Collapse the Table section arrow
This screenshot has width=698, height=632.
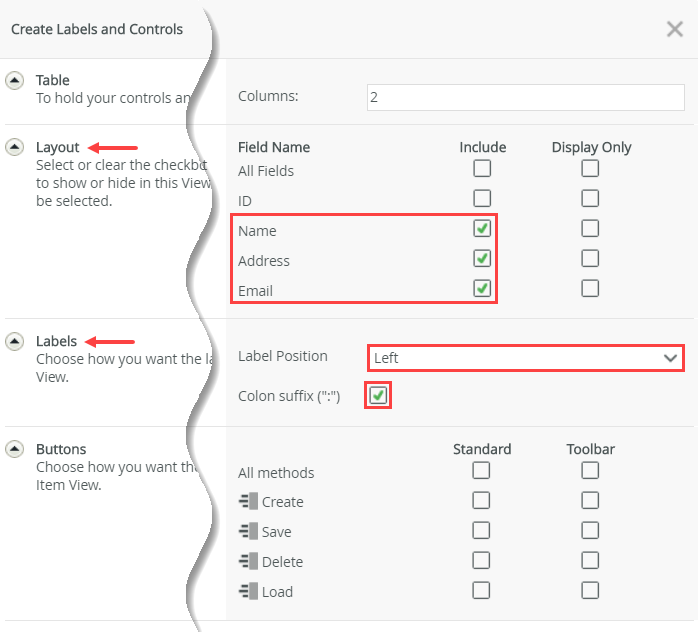click(x=15, y=81)
